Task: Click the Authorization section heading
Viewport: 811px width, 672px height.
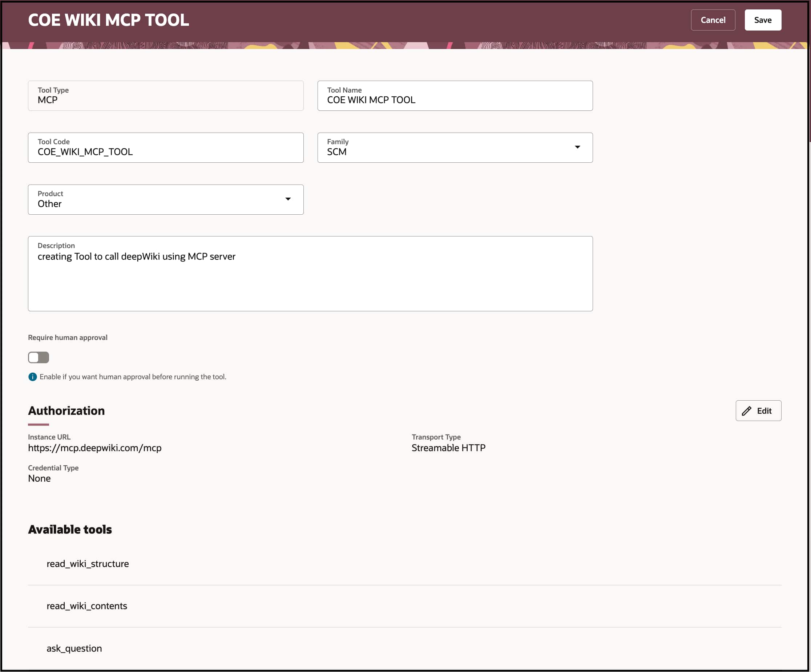Action: click(x=66, y=411)
